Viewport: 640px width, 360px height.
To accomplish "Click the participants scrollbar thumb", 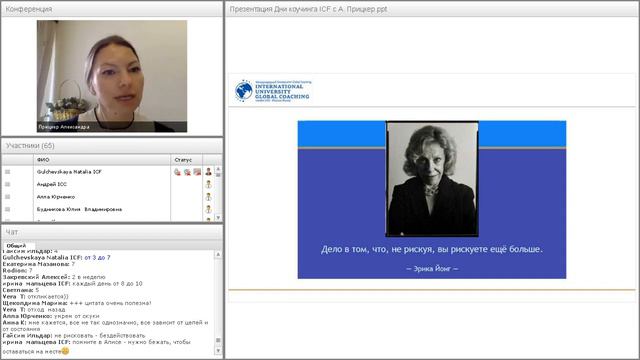I will coord(218,175).
